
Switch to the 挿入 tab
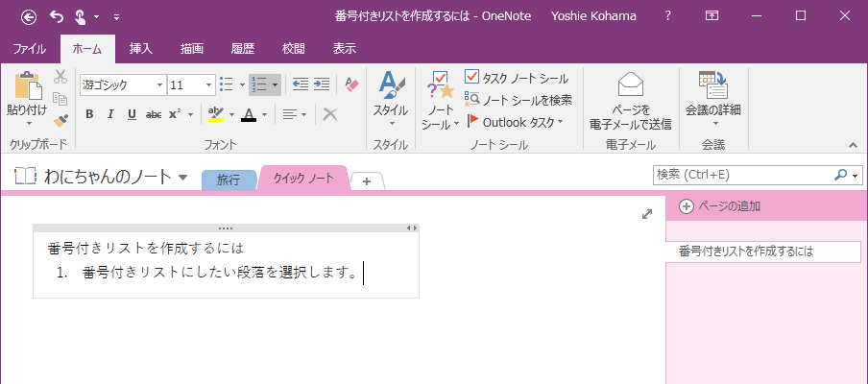coord(140,49)
